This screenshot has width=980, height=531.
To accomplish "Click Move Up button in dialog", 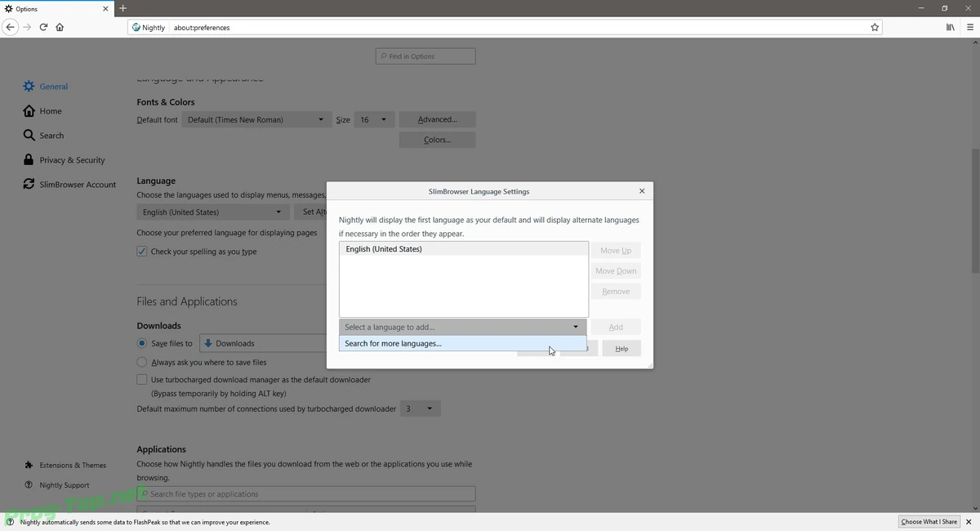I will click(x=616, y=251).
